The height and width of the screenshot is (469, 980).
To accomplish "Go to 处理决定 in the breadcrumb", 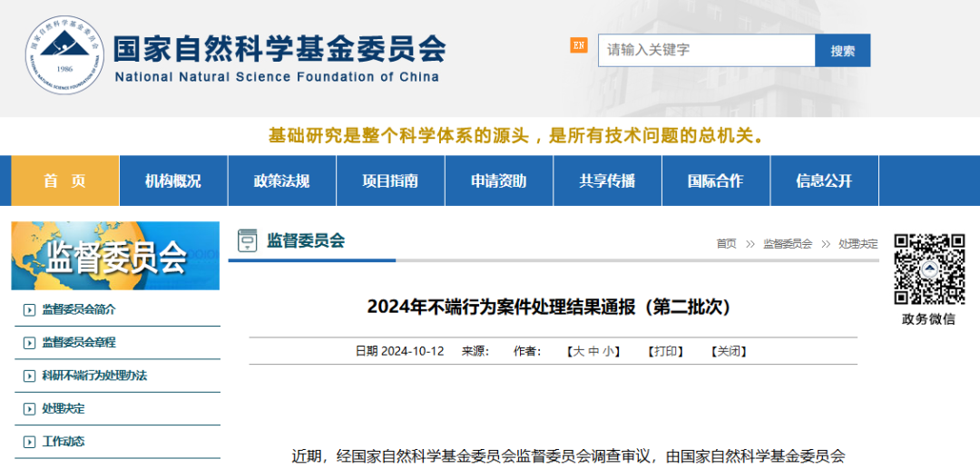I will (858, 243).
